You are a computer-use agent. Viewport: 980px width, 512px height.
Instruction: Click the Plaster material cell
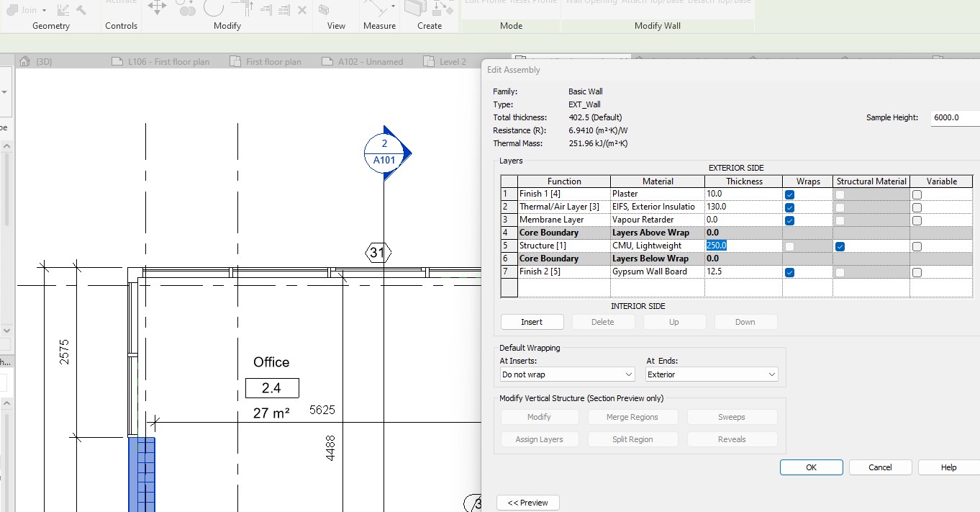658,194
